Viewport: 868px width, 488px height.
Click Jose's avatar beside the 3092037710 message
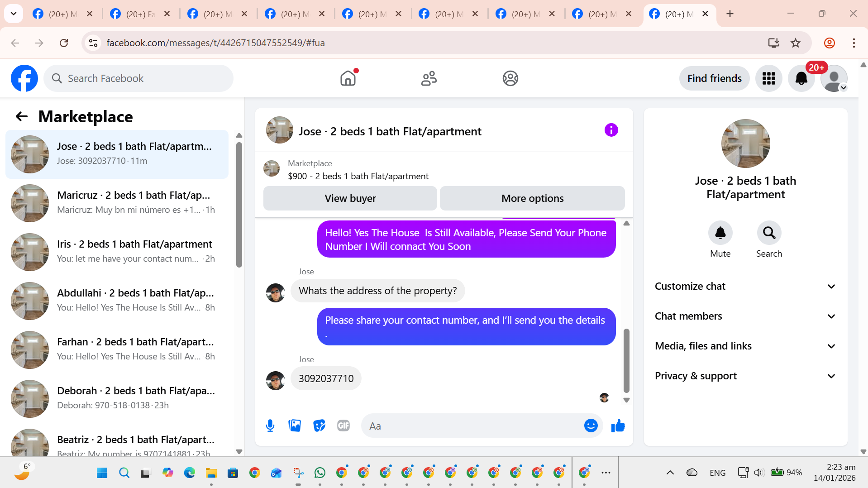tap(276, 380)
